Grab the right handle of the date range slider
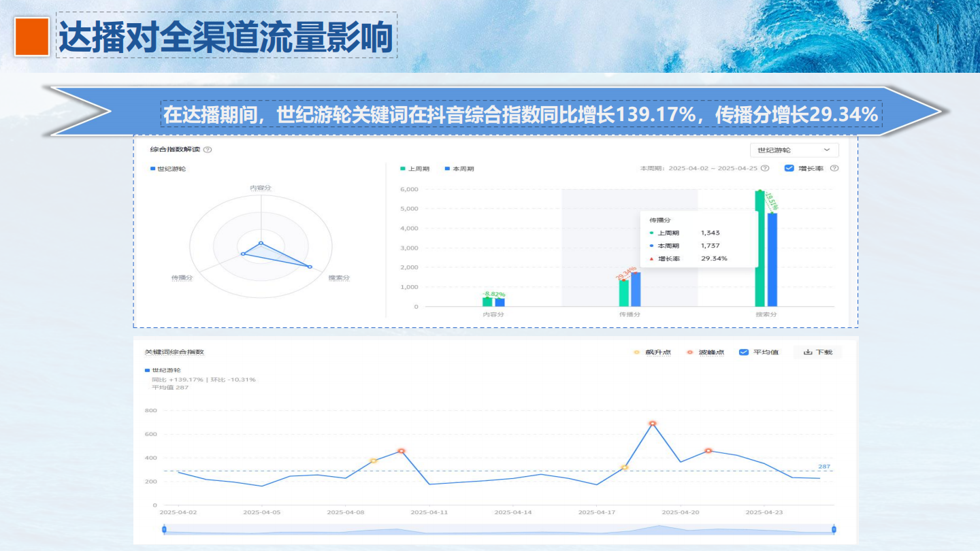 pyautogui.click(x=834, y=529)
